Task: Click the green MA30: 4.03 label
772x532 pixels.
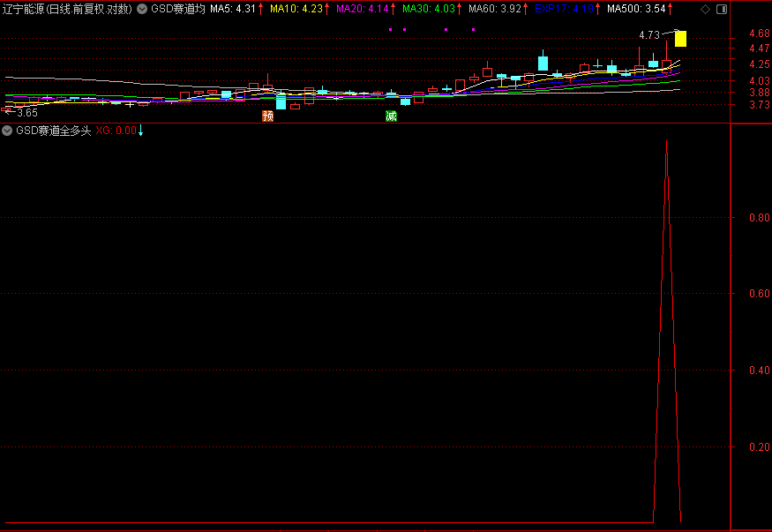Action: click(429, 9)
